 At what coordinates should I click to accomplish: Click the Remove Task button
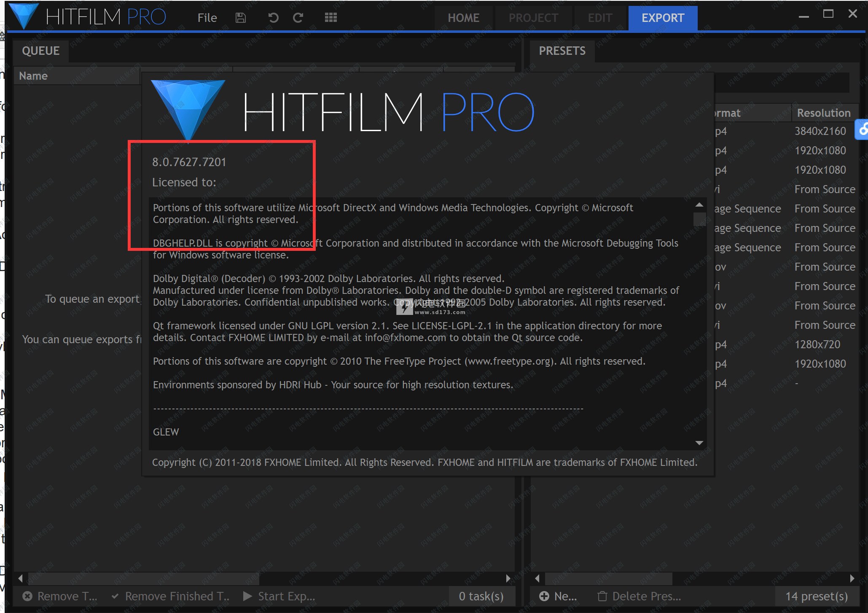[60, 596]
